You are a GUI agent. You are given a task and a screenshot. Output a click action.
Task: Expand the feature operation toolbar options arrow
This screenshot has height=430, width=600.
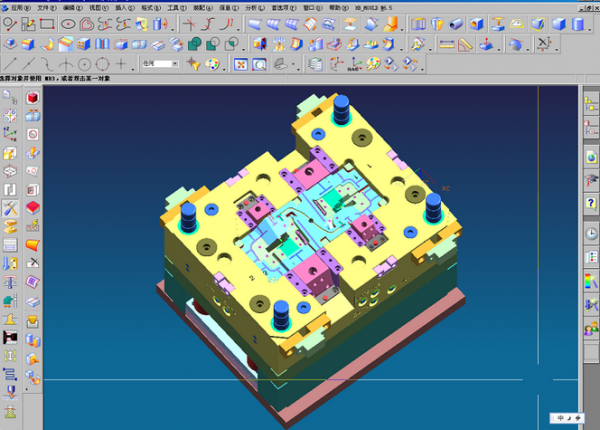tap(243, 49)
